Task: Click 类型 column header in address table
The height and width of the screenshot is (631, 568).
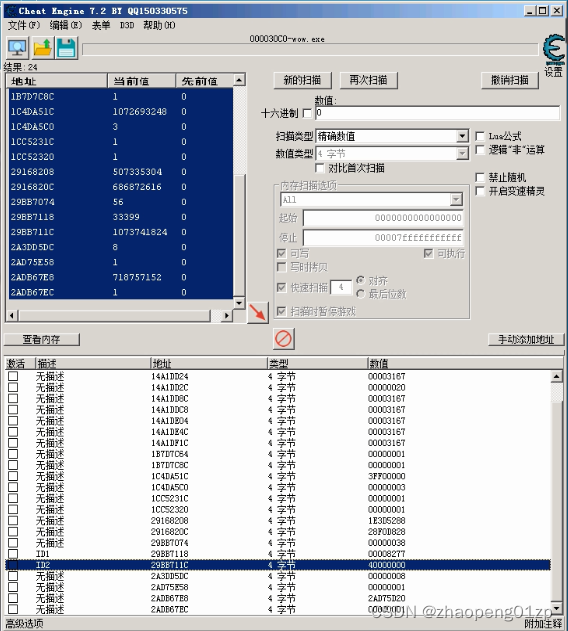Action: [318, 363]
